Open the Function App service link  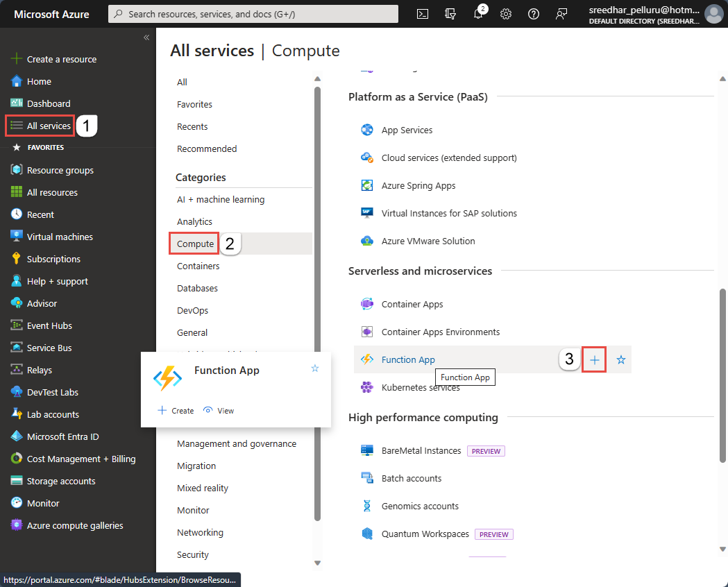(x=408, y=359)
